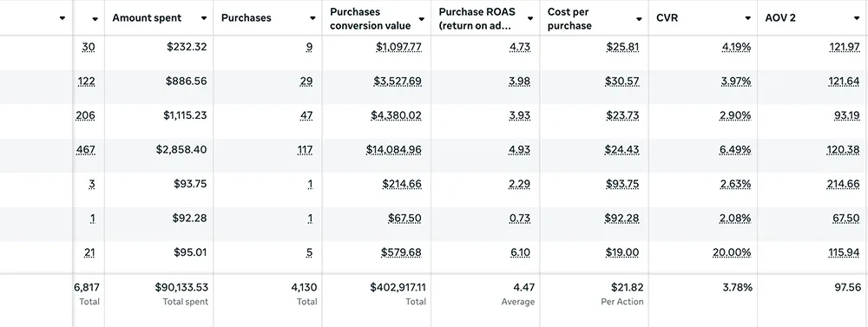Click the $14,084.96 conversion value link
868x327 pixels.
tap(393, 149)
